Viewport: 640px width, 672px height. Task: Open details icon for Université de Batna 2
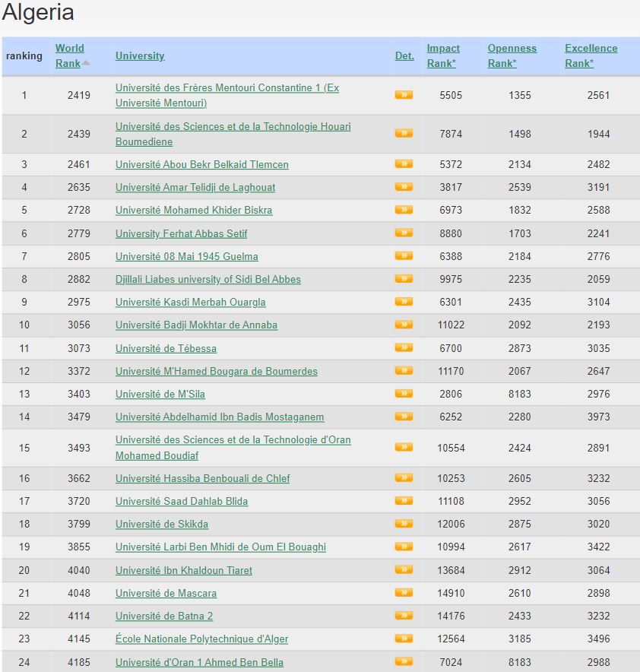pyautogui.click(x=404, y=616)
